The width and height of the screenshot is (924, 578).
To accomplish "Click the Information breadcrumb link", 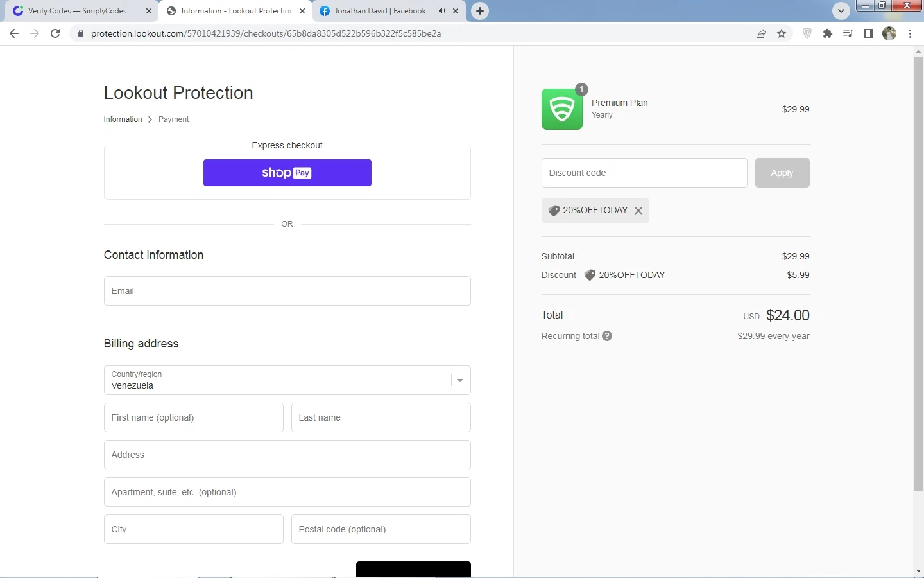I will [123, 119].
